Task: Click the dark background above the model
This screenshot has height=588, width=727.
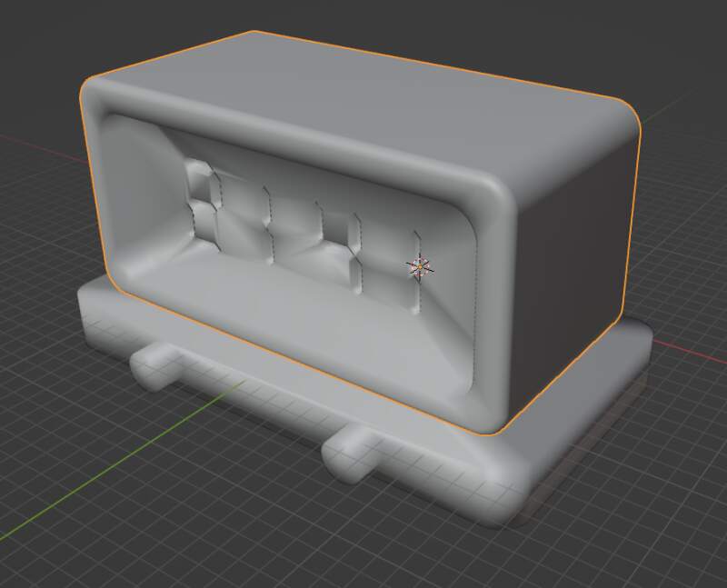Action: point(363,11)
